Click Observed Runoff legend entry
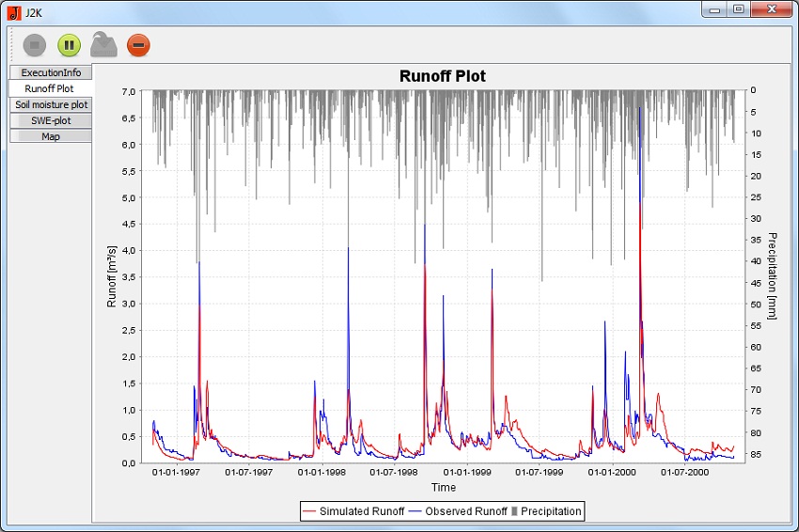This screenshot has height=532, width=799. click(x=465, y=511)
